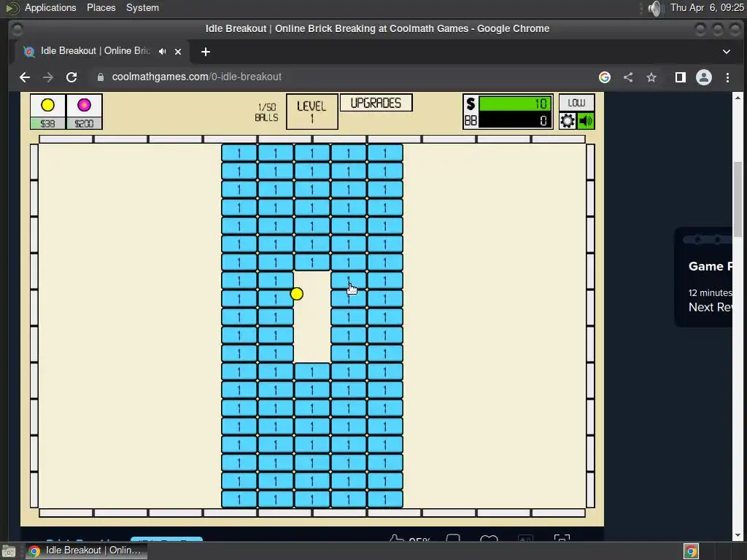Open the System menu
Viewport: 747px width, 560px height.
click(142, 7)
